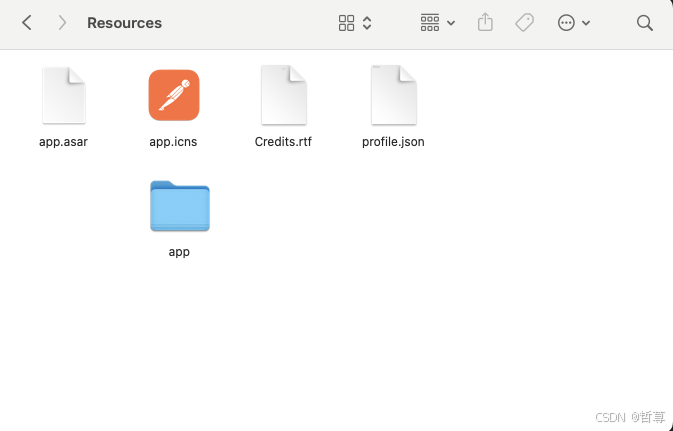This screenshot has height=431, width=673.
Task: Open the more actions ellipsis menu
Action: pyautogui.click(x=574, y=23)
